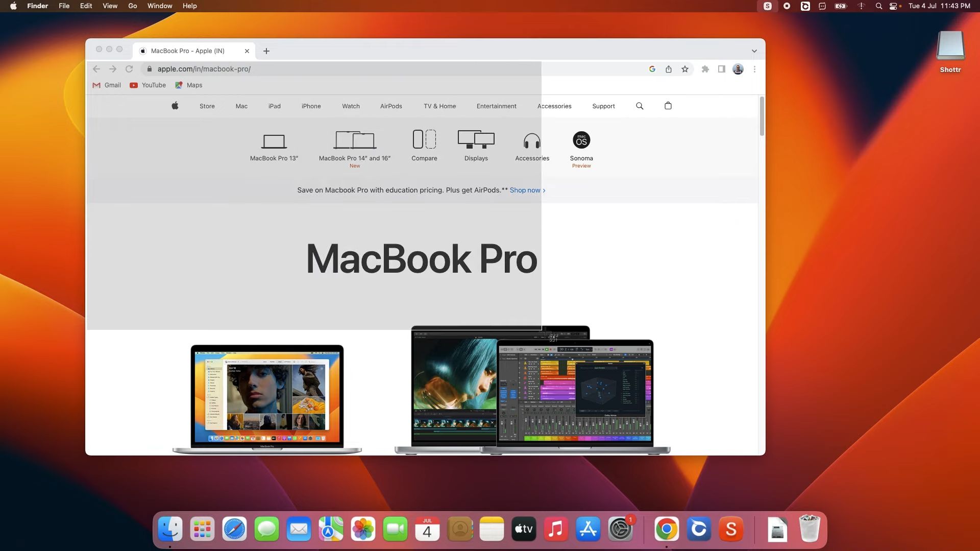Open the Maps bookmark
The image size is (980, 551).
click(x=189, y=85)
